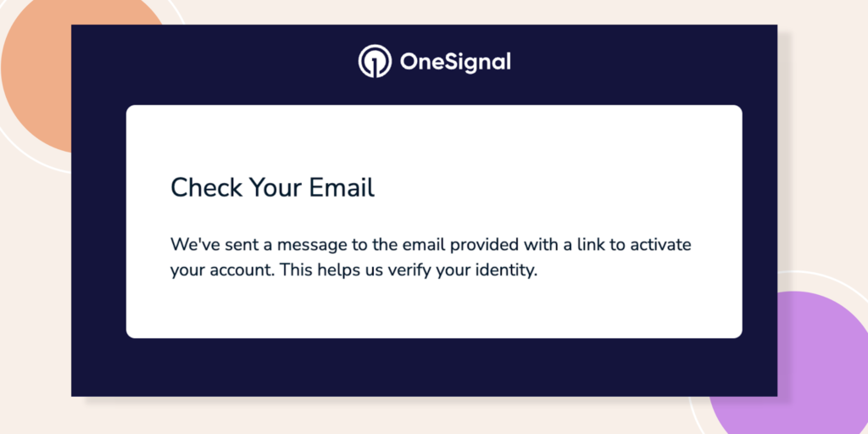Click the line starting "We've sent a message"

(x=431, y=245)
